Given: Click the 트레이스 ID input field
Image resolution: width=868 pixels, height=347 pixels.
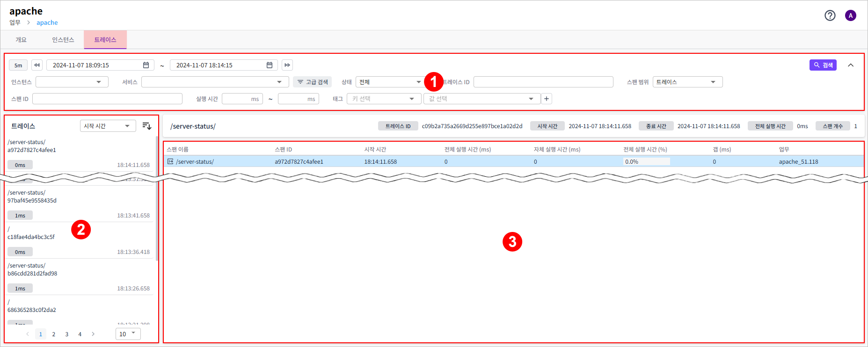Looking at the screenshot, I should [x=543, y=82].
